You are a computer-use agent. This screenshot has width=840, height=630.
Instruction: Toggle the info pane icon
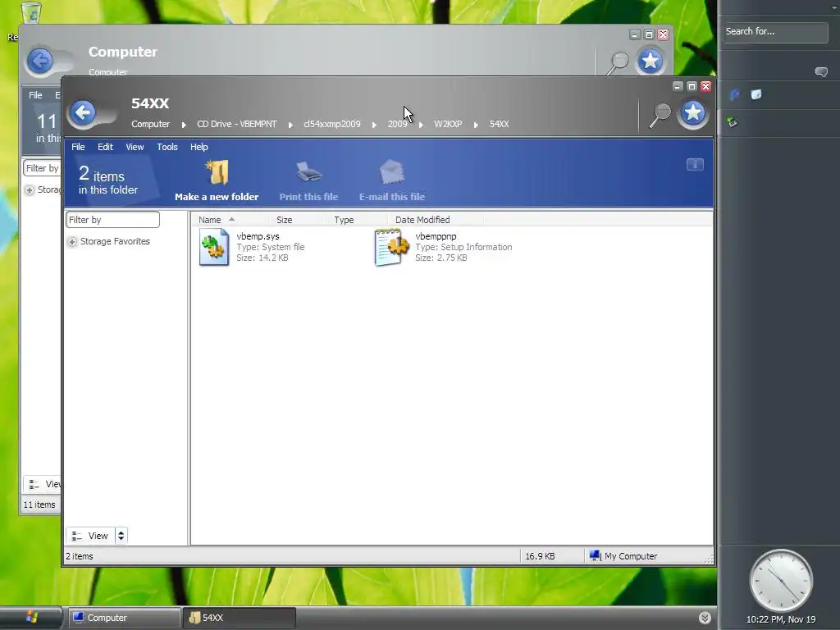pyautogui.click(x=695, y=164)
